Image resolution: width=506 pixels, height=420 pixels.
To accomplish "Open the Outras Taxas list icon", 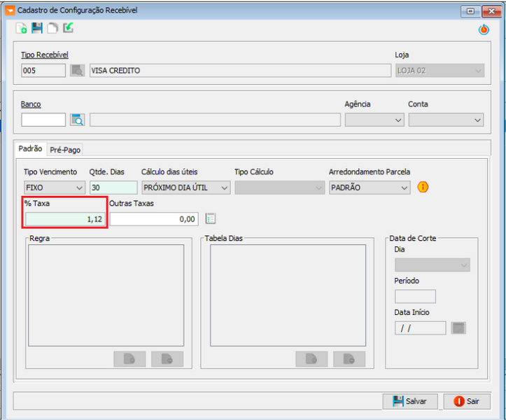I will [211, 218].
